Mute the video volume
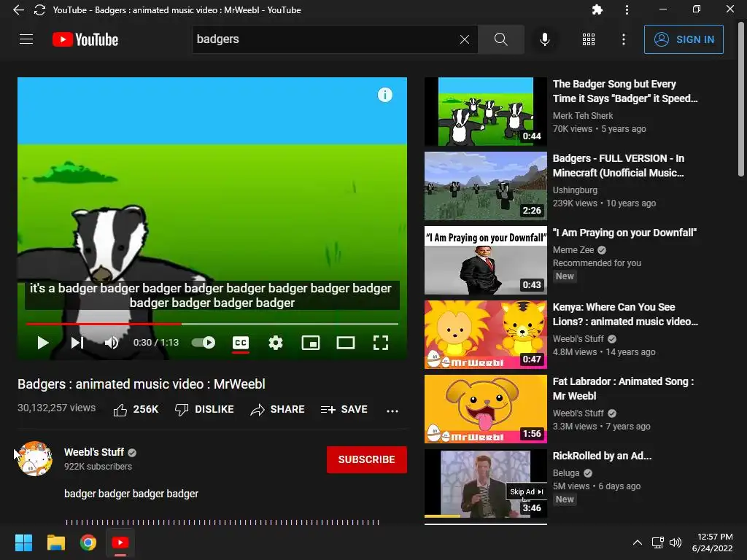Image resolution: width=747 pixels, height=560 pixels. tap(112, 343)
